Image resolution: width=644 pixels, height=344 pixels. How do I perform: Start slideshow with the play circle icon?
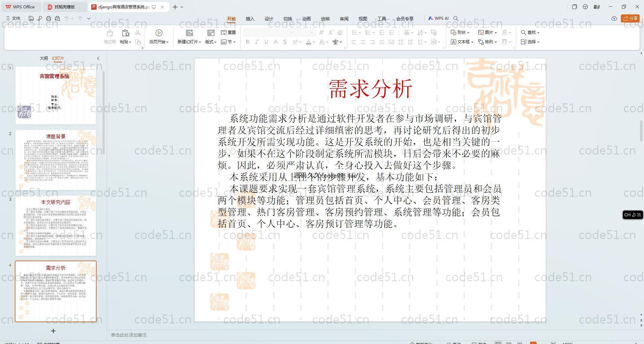tap(159, 33)
